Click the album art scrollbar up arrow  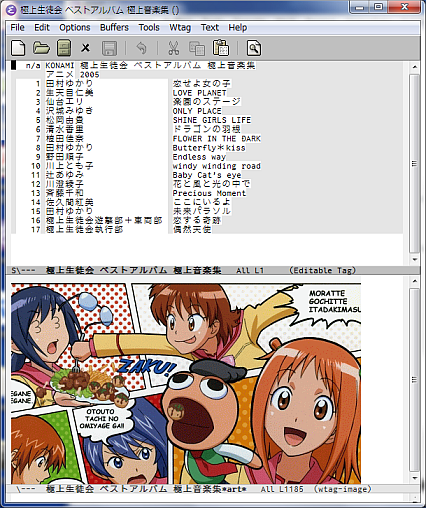click(415, 281)
